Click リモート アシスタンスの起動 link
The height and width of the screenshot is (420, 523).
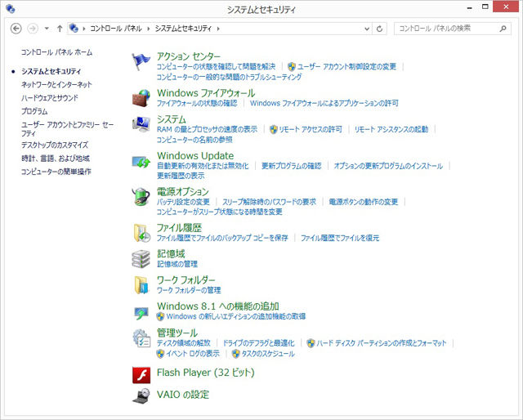coord(391,129)
